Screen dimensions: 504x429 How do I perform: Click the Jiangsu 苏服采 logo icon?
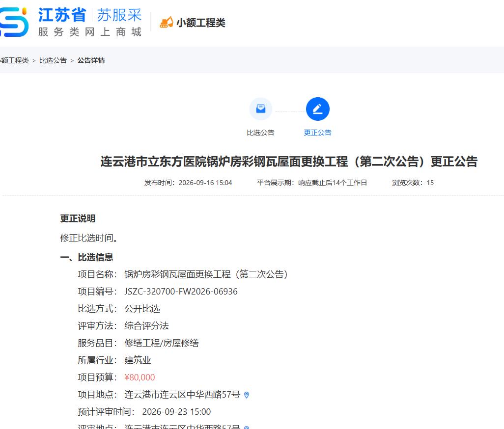[x=14, y=22]
